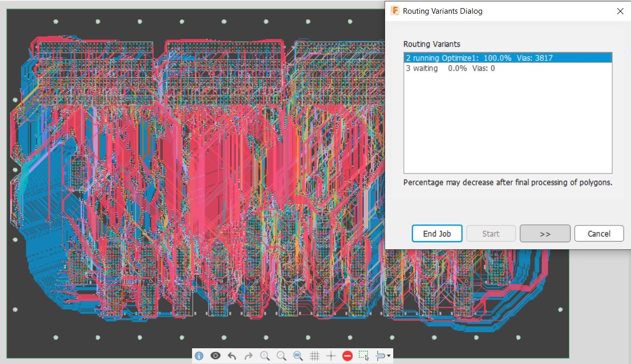
Task: Redo the last action
Action: [248, 355]
